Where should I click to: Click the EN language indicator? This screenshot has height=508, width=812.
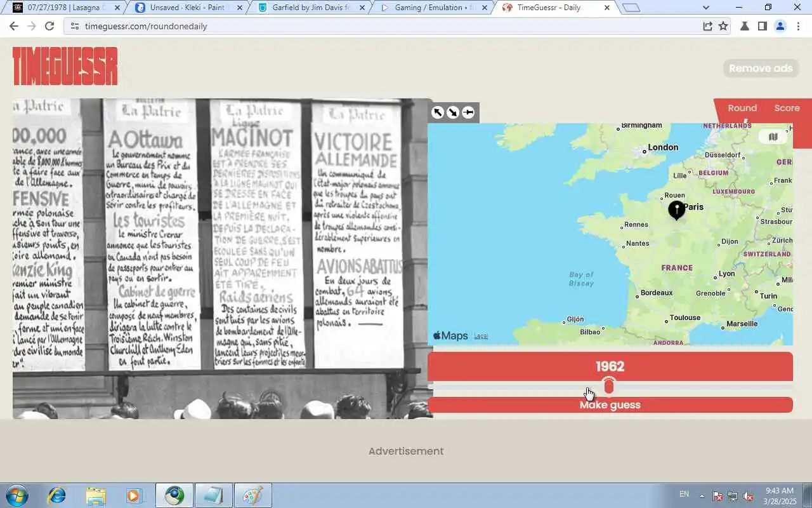click(684, 494)
